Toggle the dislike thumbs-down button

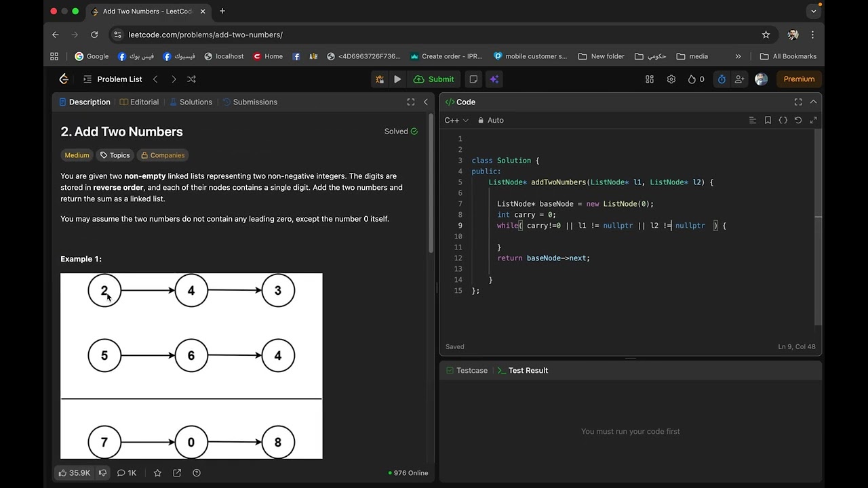(x=103, y=473)
